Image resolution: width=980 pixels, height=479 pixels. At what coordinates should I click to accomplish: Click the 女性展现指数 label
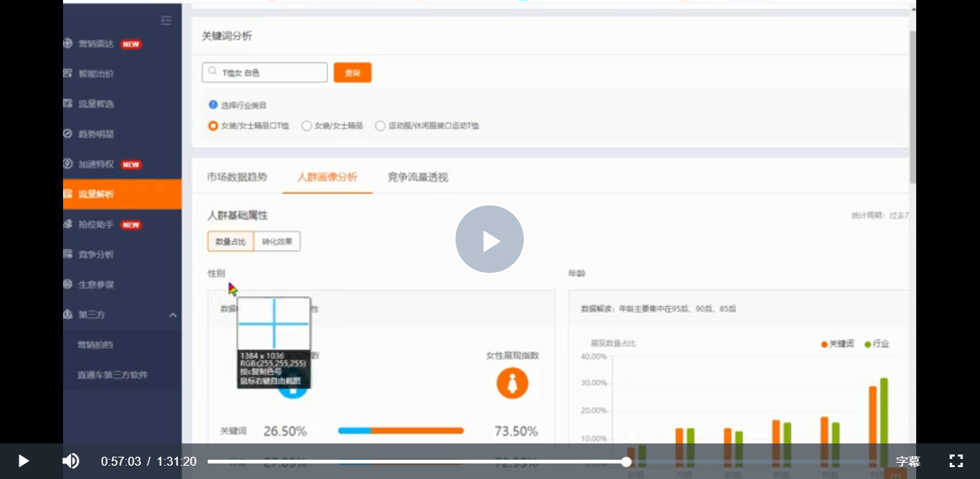[x=513, y=356]
